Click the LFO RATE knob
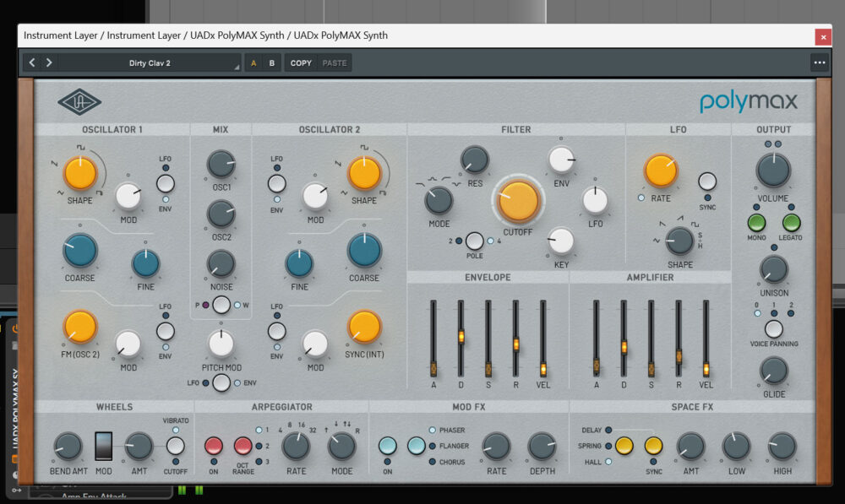The width and height of the screenshot is (845, 504). [661, 171]
